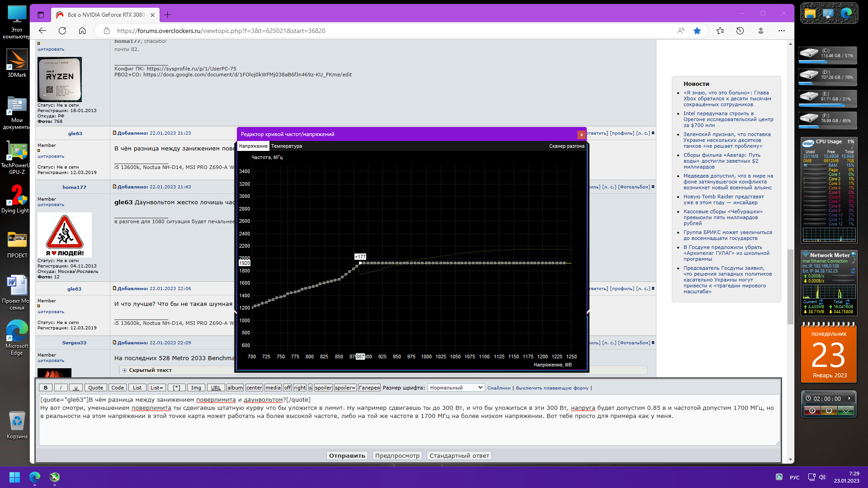The width and height of the screenshot is (868, 488).
Task: Select the Напряжение tab
Action: point(253,146)
